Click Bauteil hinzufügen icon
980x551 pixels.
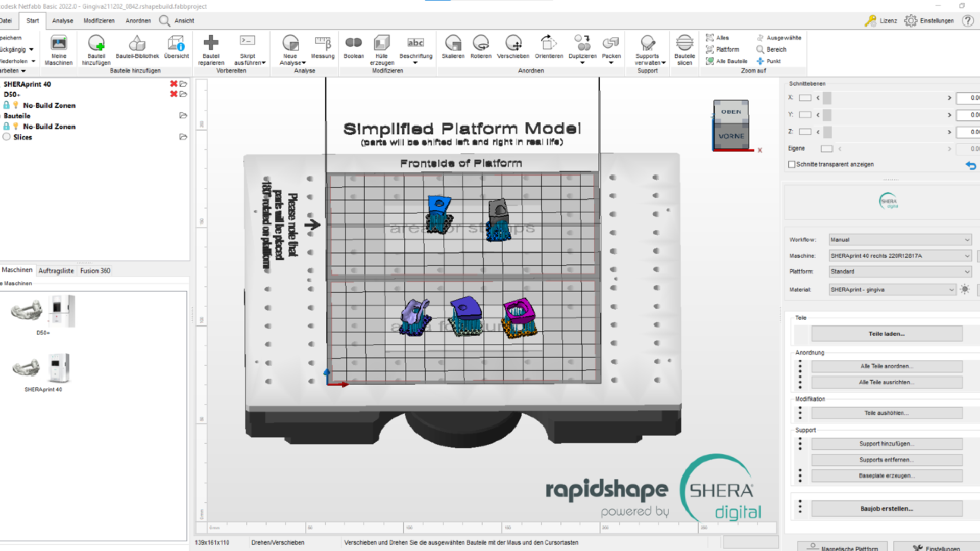96,49
